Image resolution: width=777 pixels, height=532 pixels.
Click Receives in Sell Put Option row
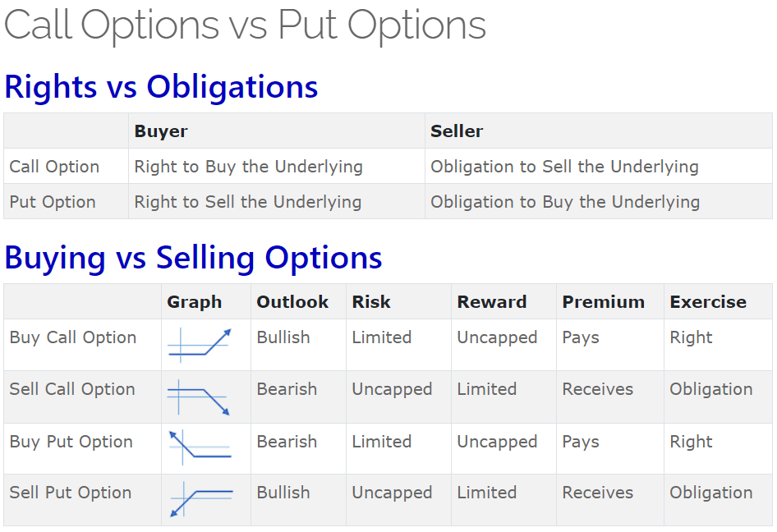597,493
